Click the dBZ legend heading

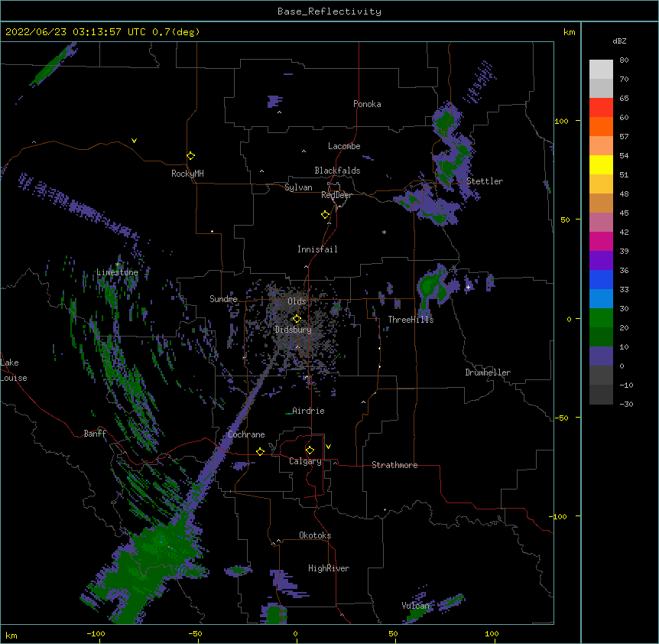[x=619, y=41]
